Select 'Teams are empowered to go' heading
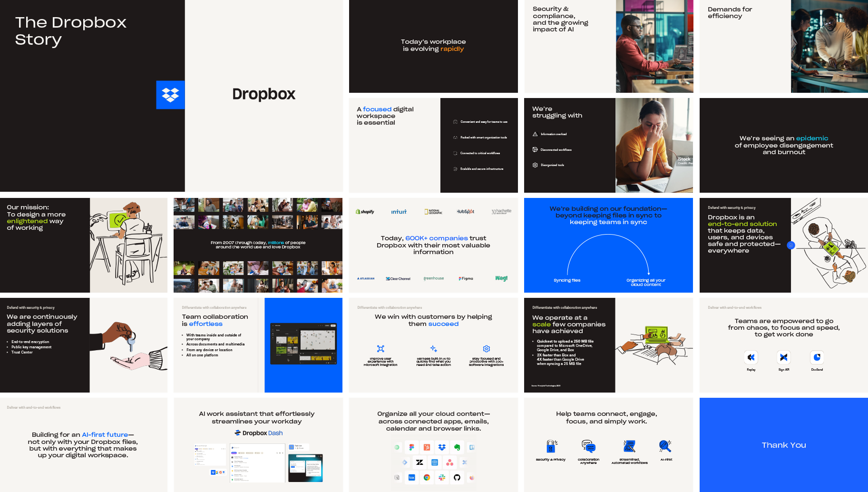This screenshot has width=868, height=492. (784, 327)
